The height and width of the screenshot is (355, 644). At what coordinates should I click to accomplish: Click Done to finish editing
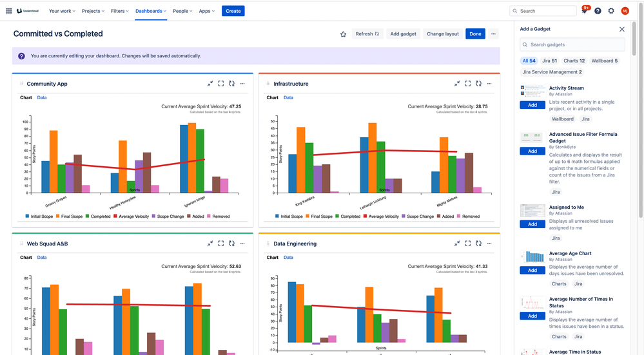point(475,34)
